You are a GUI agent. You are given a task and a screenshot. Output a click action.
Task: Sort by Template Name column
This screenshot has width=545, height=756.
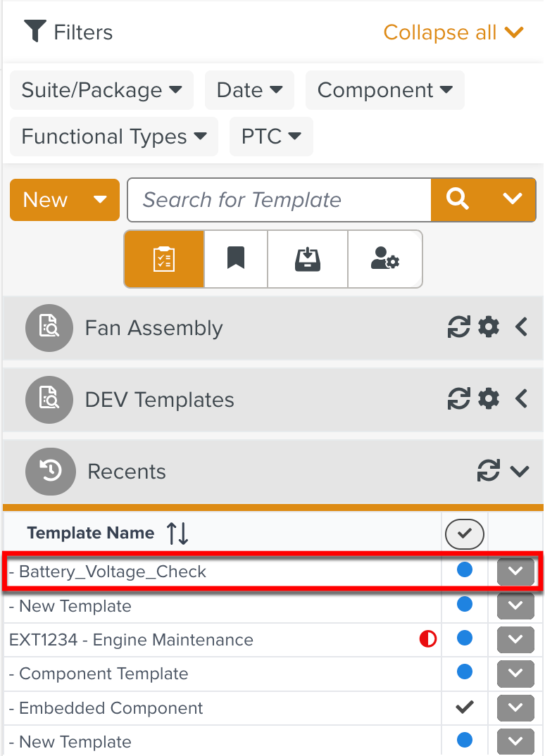tap(177, 534)
